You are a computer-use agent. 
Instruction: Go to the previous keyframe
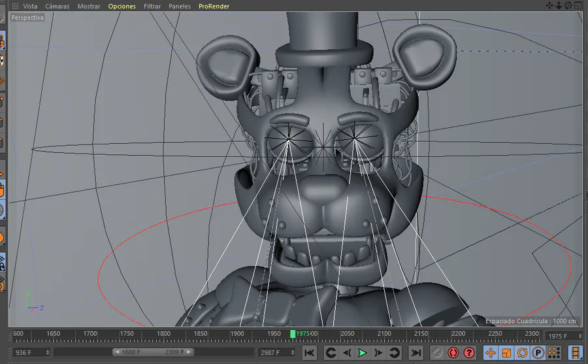331,353
